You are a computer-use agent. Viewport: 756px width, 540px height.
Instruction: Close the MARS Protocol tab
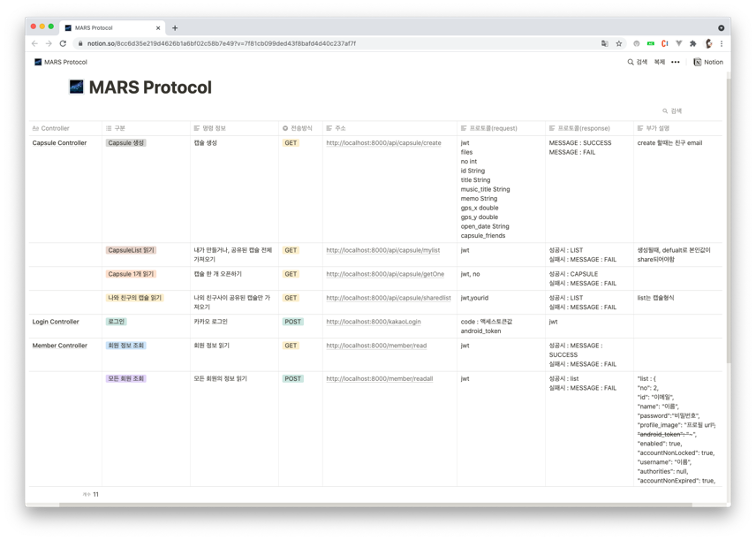click(x=158, y=28)
